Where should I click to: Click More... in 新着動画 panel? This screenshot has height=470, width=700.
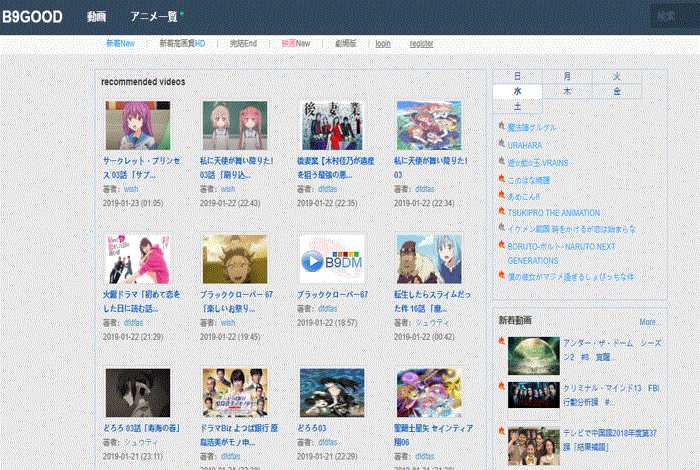(648, 322)
